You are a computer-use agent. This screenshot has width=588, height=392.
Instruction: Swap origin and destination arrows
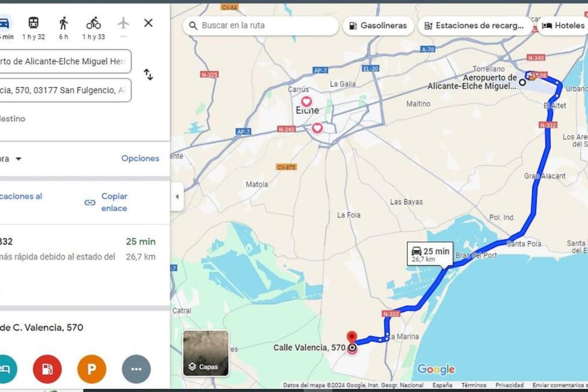(x=149, y=75)
